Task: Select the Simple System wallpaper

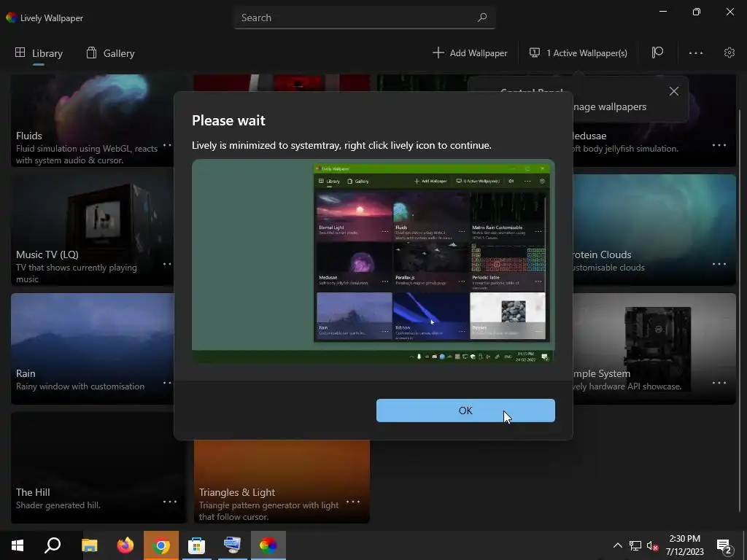Action: (654, 349)
